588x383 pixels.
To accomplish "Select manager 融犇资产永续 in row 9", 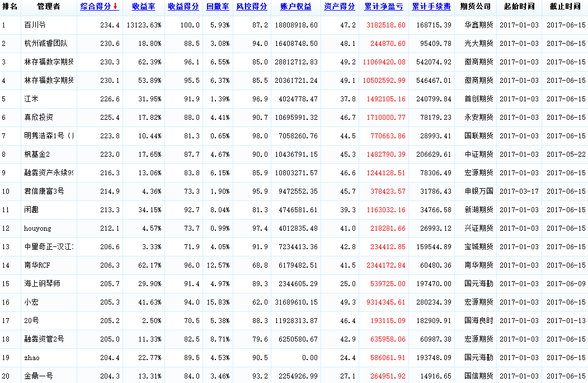I will 49,172.
